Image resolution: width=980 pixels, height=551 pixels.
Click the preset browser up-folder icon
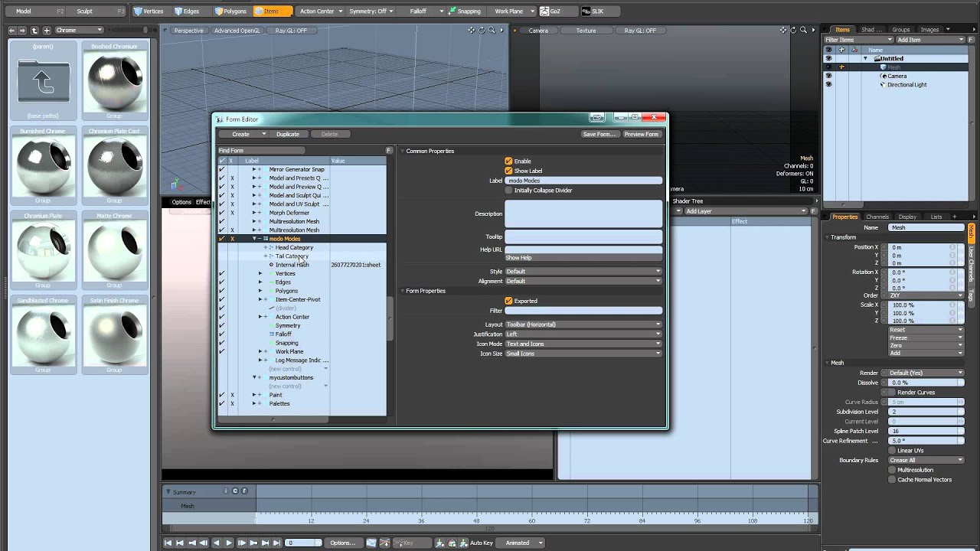click(34, 30)
